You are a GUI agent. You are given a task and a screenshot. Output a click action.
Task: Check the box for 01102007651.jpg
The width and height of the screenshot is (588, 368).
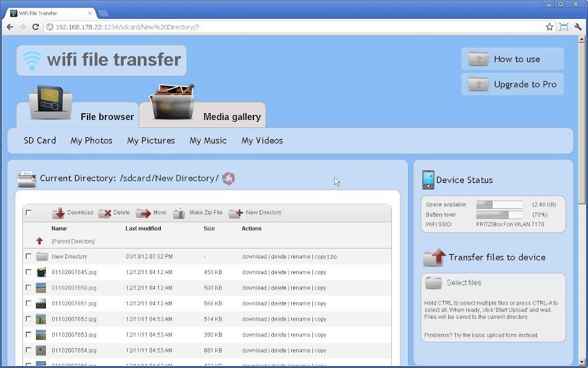click(x=29, y=303)
